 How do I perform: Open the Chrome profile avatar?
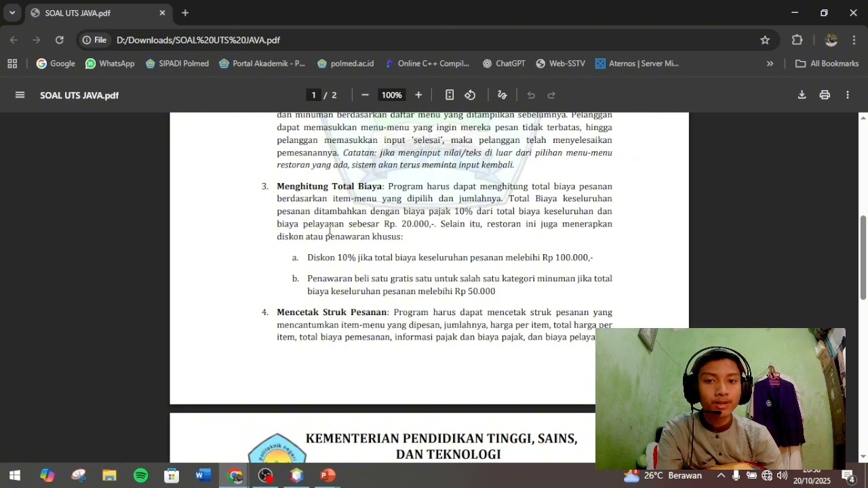(831, 40)
